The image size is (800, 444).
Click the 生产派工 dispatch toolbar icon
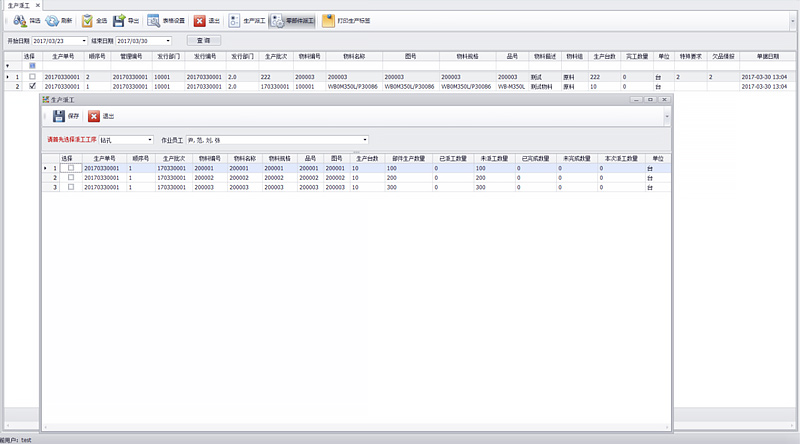234,20
